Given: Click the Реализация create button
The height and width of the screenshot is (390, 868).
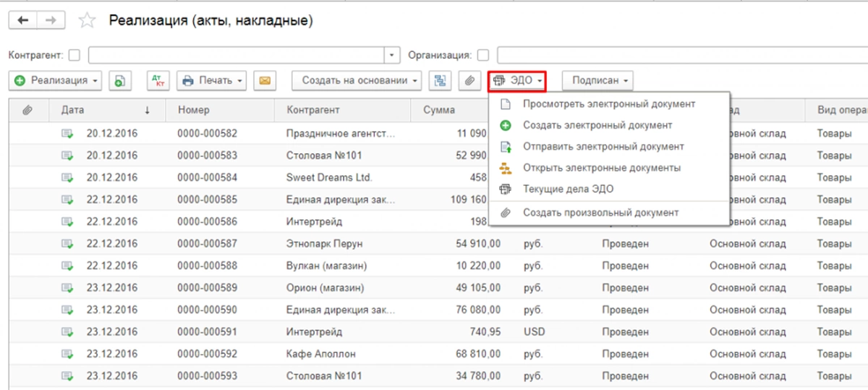Looking at the screenshot, I should pyautogui.click(x=56, y=81).
